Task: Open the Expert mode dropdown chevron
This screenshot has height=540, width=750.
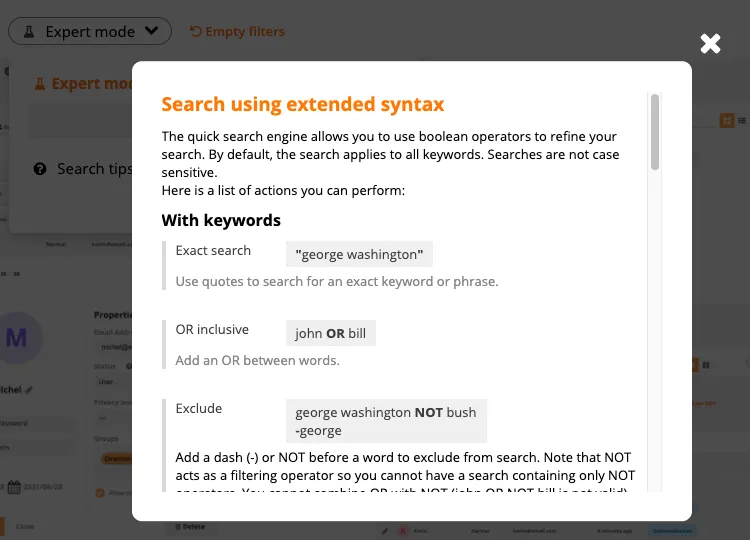Action: click(151, 31)
